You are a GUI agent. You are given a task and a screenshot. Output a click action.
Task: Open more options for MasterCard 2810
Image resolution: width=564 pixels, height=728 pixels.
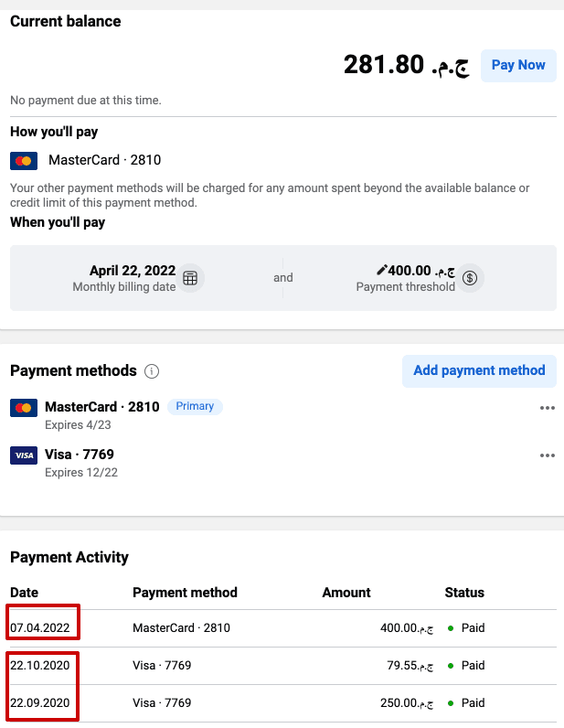(548, 408)
